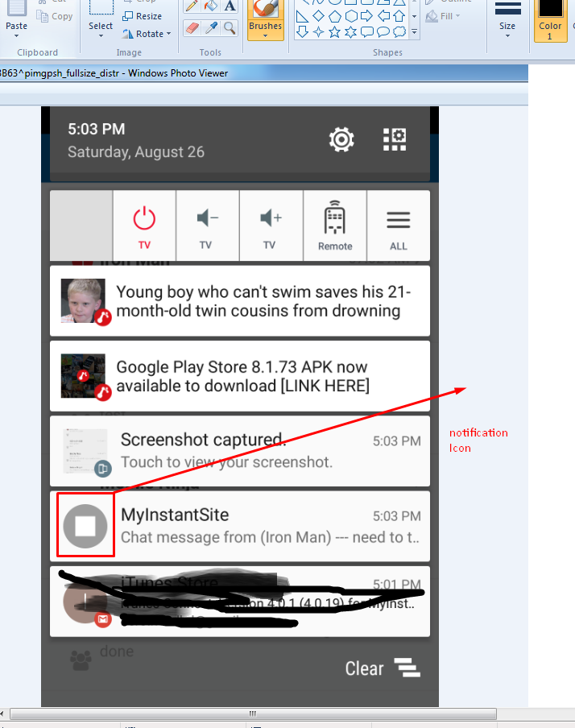Image resolution: width=575 pixels, height=728 pixels.
Task: Select the Text tool
Action: (230, 6)
